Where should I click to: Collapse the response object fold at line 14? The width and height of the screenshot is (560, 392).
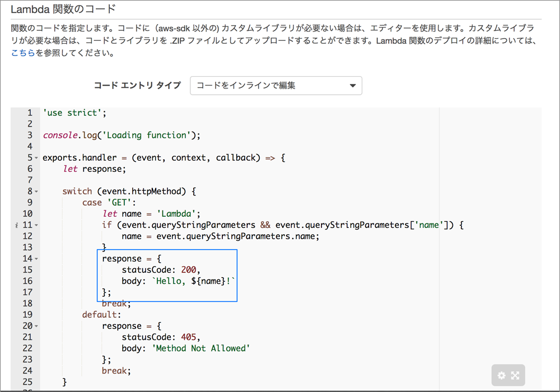36,259
